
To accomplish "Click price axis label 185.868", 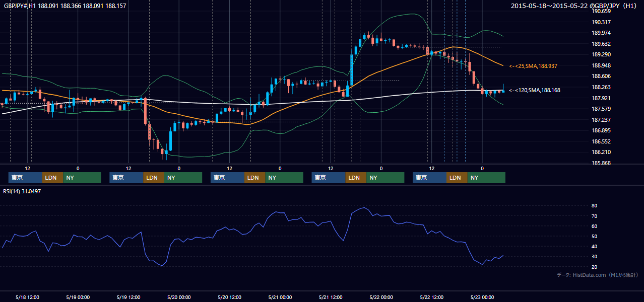I will click(601, 163).
